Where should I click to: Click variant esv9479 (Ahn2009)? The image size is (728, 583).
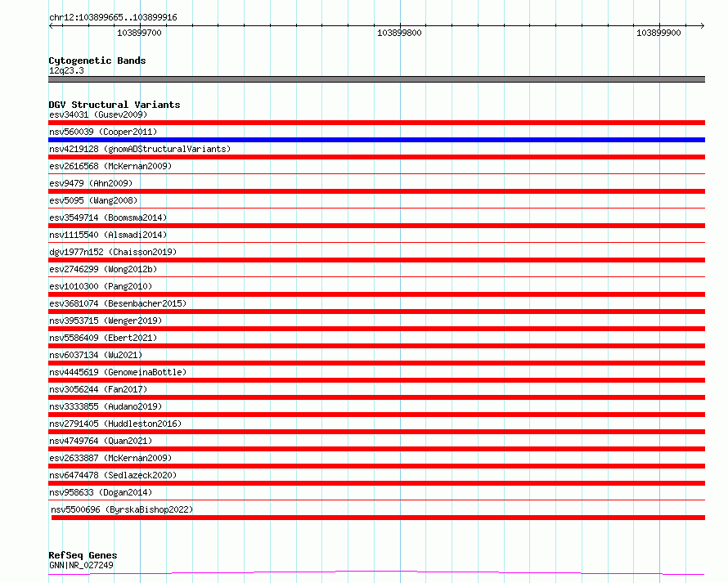(91, 183)
